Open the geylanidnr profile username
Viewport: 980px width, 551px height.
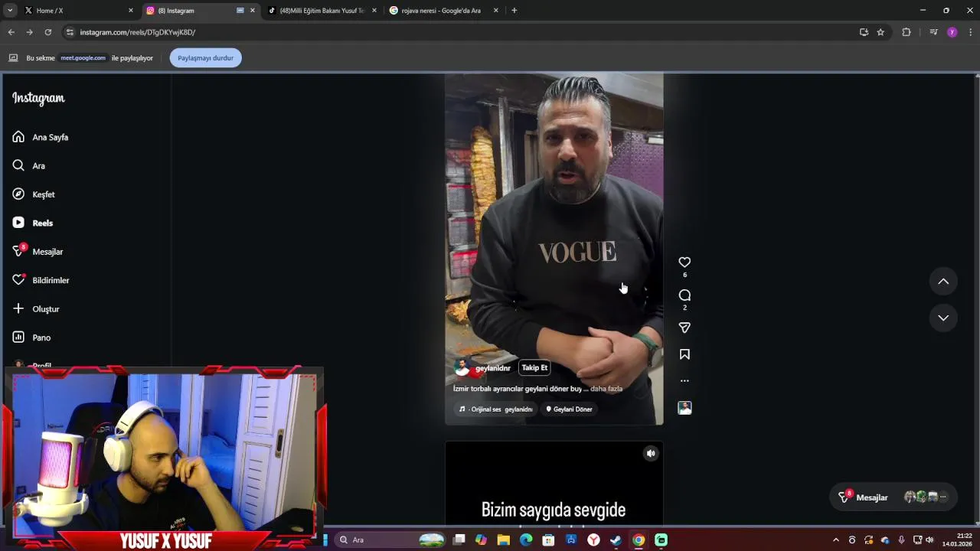492,368
